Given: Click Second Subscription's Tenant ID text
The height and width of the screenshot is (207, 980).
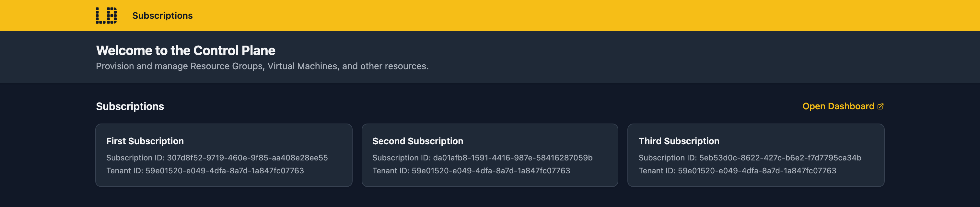Looking at the screenshot, I should click(471, 170).
